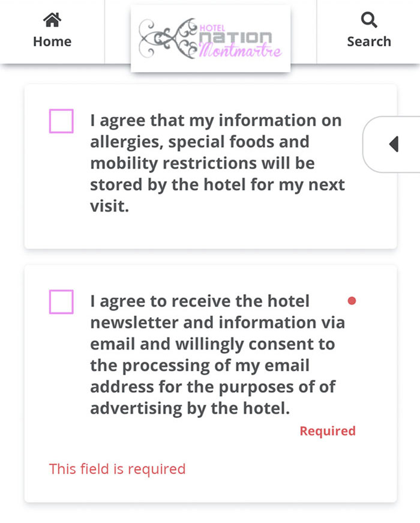Check the allergy information storage consent box

[x=61, y=122]
